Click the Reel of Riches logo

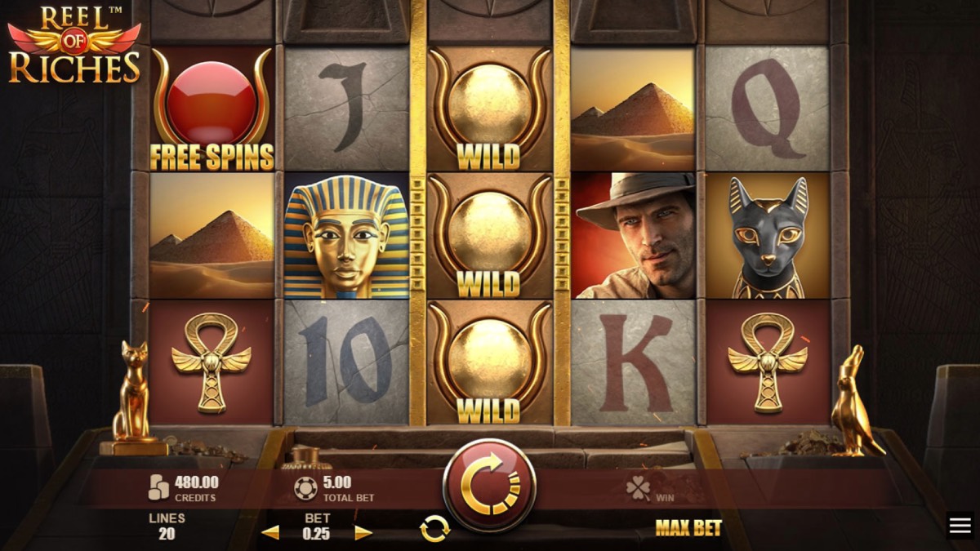pos(73,44)
